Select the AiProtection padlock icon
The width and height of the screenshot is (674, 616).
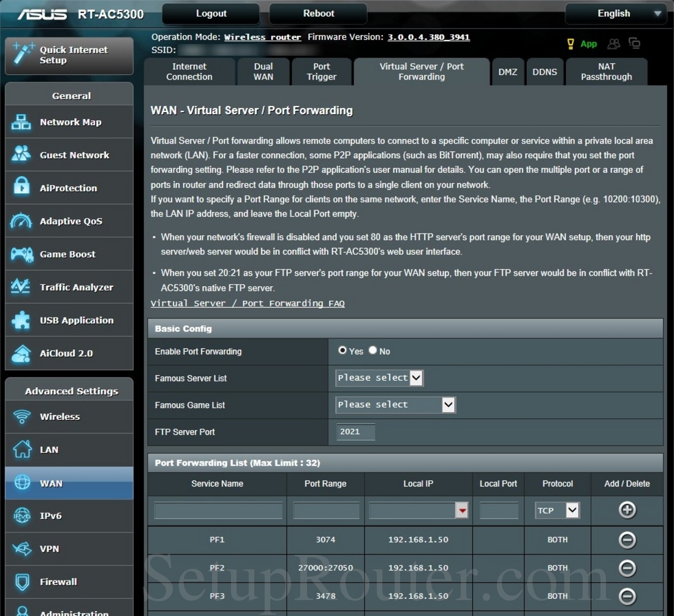[x=21, y=186]
